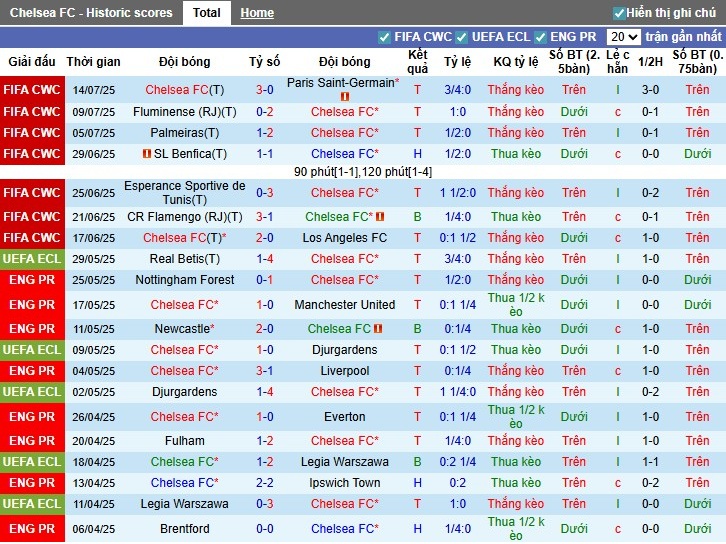
Task: Click the 2-2 score against Ipswich Town
Action: 264,482
